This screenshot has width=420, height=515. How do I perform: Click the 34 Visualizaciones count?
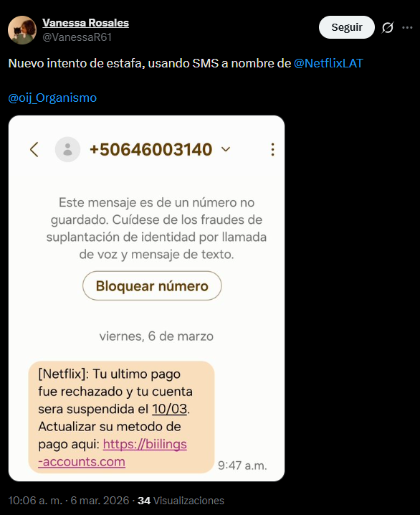(x=181, y=501)
